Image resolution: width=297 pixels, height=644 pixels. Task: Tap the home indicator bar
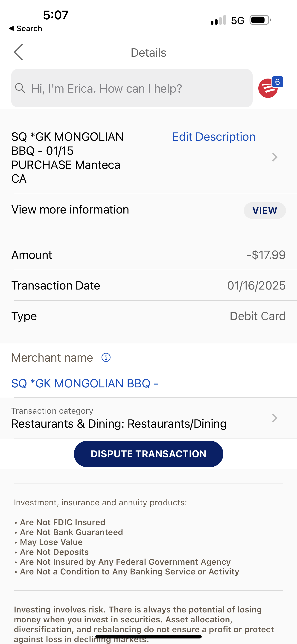tap(148, 637)
